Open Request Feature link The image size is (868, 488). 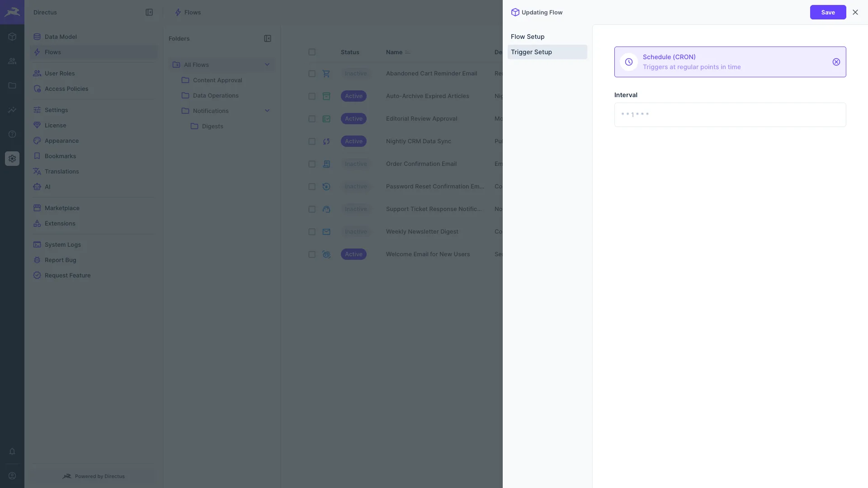94,275
